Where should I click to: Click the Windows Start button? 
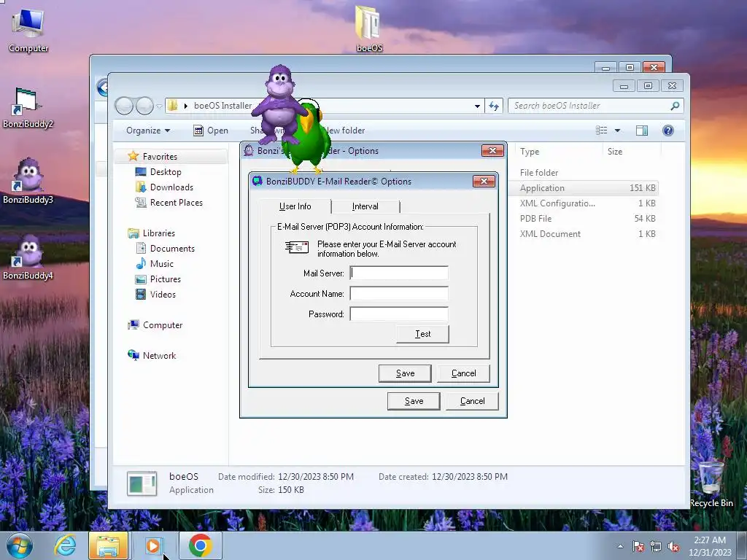coord(19,545)
